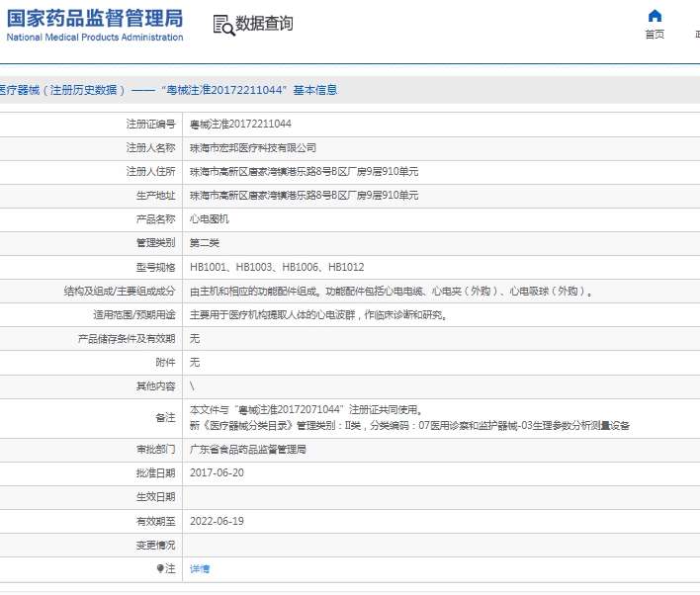The image size is (700, 595).
Task: Click the 管理类别 label
Action: [156, 243]
